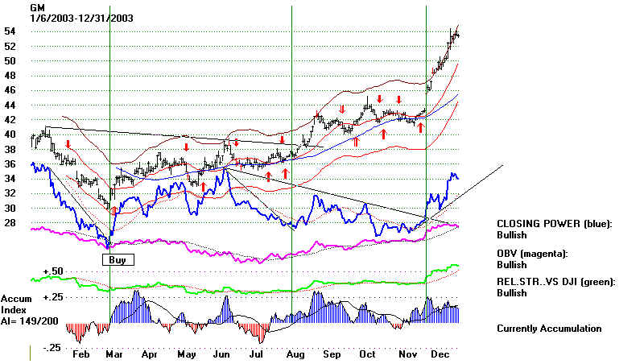Image resolution: width=644 pixels, height=364 pixels.
Task: Click the Feb month label
Action: [80, 354]
